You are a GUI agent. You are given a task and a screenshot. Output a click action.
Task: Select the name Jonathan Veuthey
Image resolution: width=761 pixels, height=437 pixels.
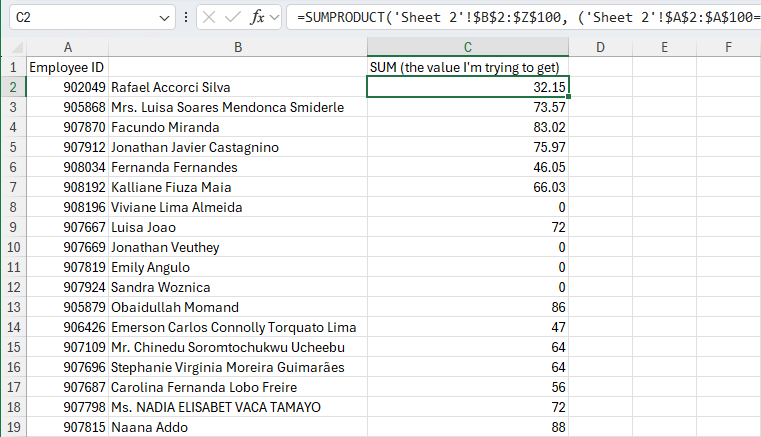(x=238, y=247)
